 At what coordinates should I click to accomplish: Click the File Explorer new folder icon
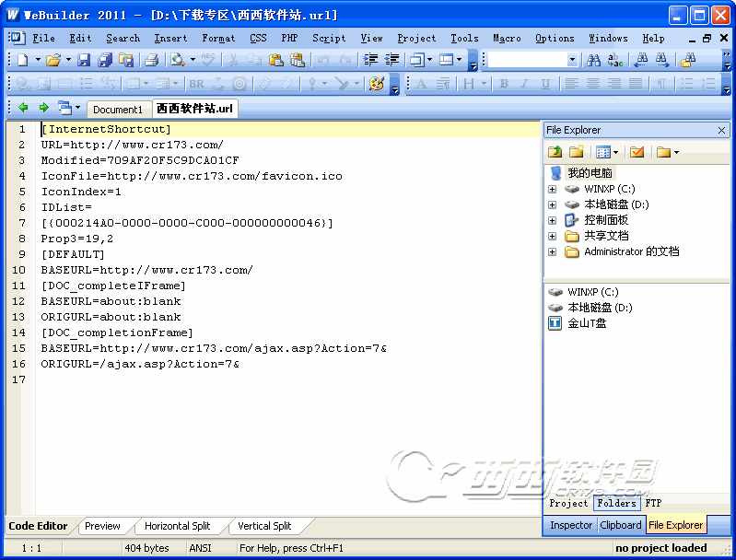coord(576,152)
